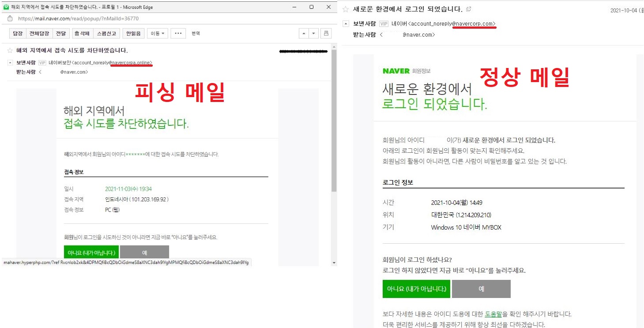
Task: Click VIP badge in phishing mail
Action: (x=42, y=63)
